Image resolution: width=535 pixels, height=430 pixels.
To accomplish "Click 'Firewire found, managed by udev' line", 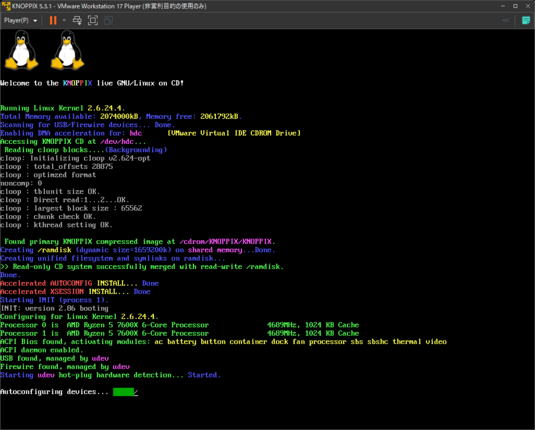I will [65, 367].
